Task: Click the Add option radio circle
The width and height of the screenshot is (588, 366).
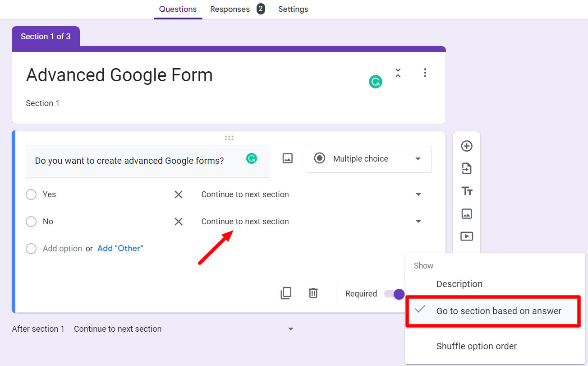Action: (x=31, y=249)
